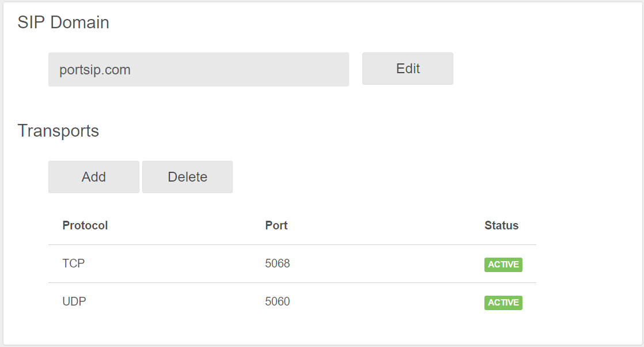Click port 5060 in the UDP row
This screenshot has width=644, height=347.
click(x=277, y=301)
